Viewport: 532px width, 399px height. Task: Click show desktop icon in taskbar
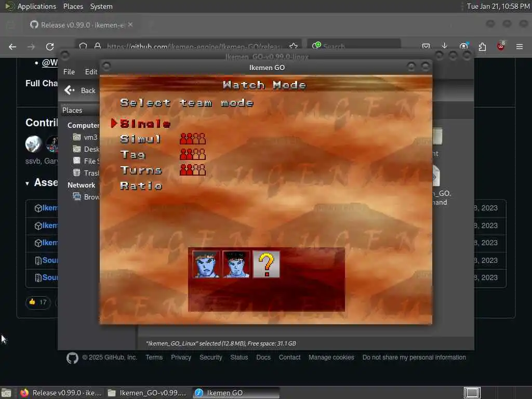coord(6,393)
